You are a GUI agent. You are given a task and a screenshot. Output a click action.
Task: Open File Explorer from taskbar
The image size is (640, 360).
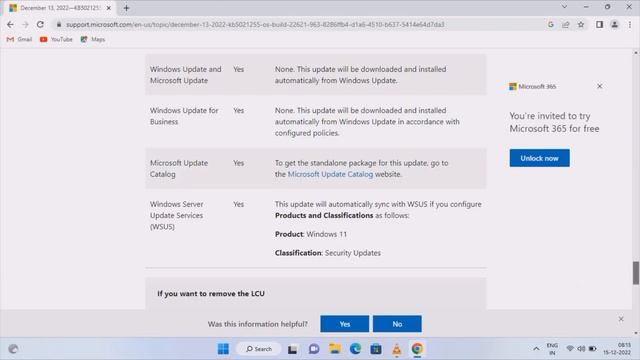pyautogui.click(x=335, y=349)
